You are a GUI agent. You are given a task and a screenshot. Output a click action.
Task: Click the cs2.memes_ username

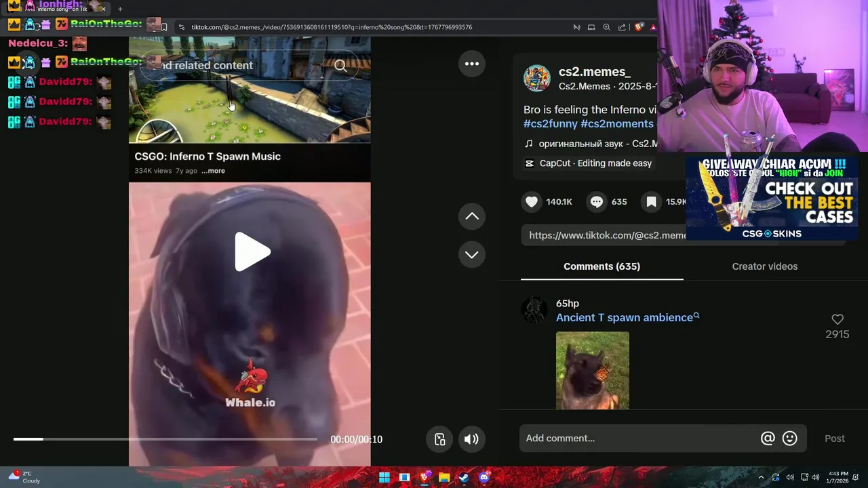tap(595, 72)
